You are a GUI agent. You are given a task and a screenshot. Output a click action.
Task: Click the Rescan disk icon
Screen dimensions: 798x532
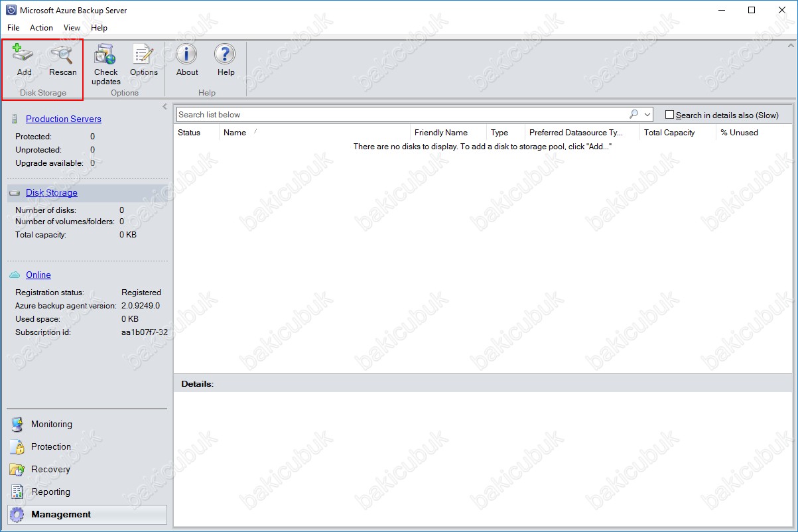pos(62,54)
